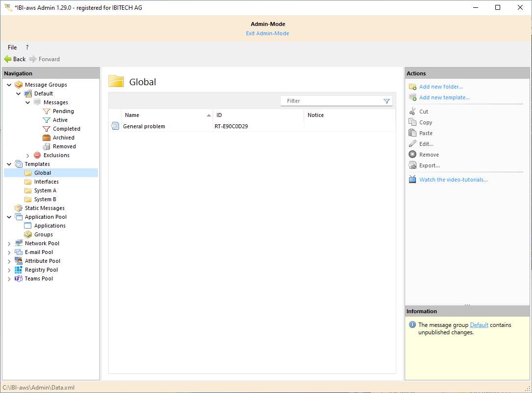Click the Cut scissors icon

tap(412, 112)
